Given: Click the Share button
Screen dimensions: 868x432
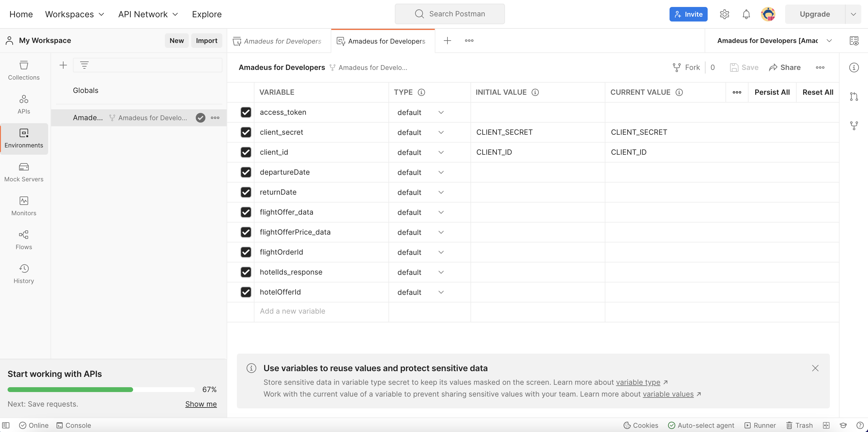Looking at the screenshot, I should [784, 68].
